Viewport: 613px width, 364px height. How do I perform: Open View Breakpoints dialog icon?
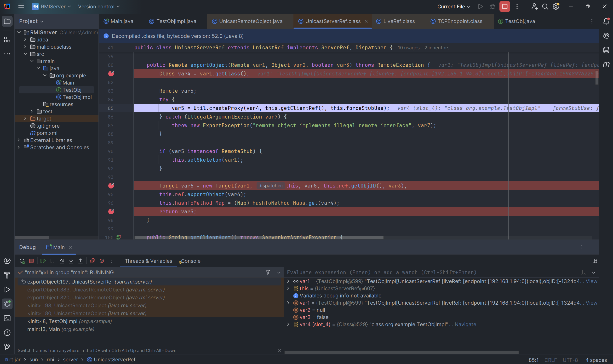coord(92,261)
